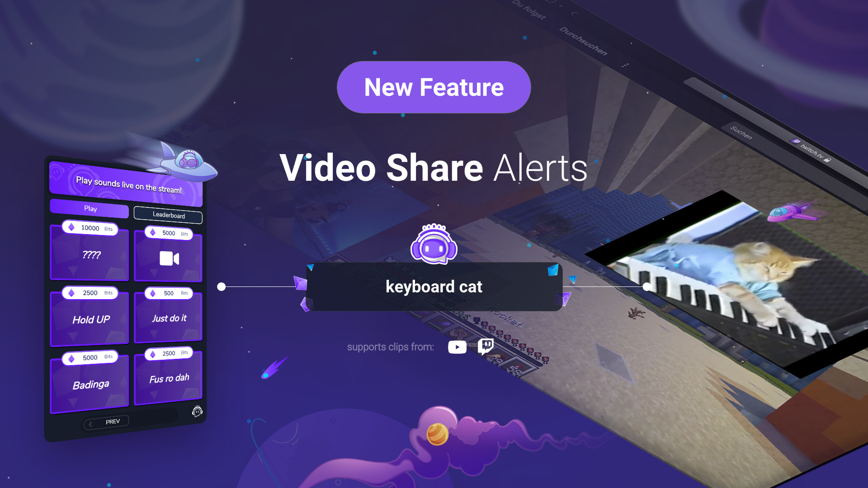Image resolution: width=868 pixels, height=488 pixels.
Task: Click the New Feature announcement button
Action: click(434, 87)
